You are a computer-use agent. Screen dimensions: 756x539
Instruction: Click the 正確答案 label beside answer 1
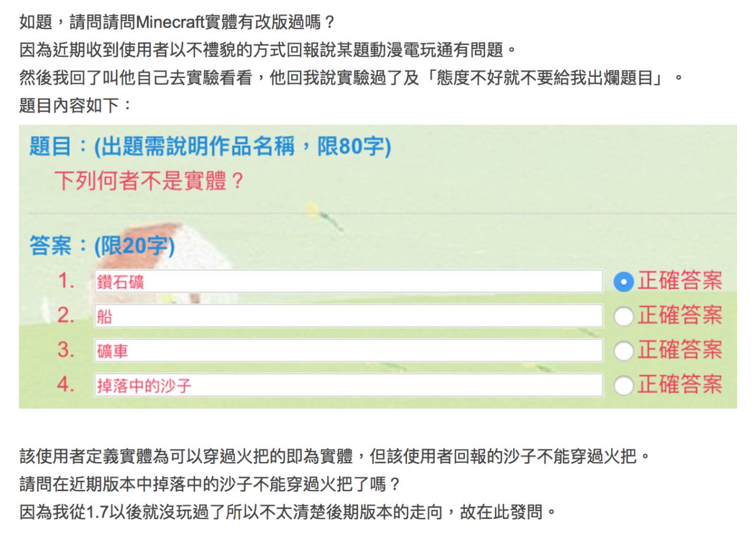coord(680,282)
